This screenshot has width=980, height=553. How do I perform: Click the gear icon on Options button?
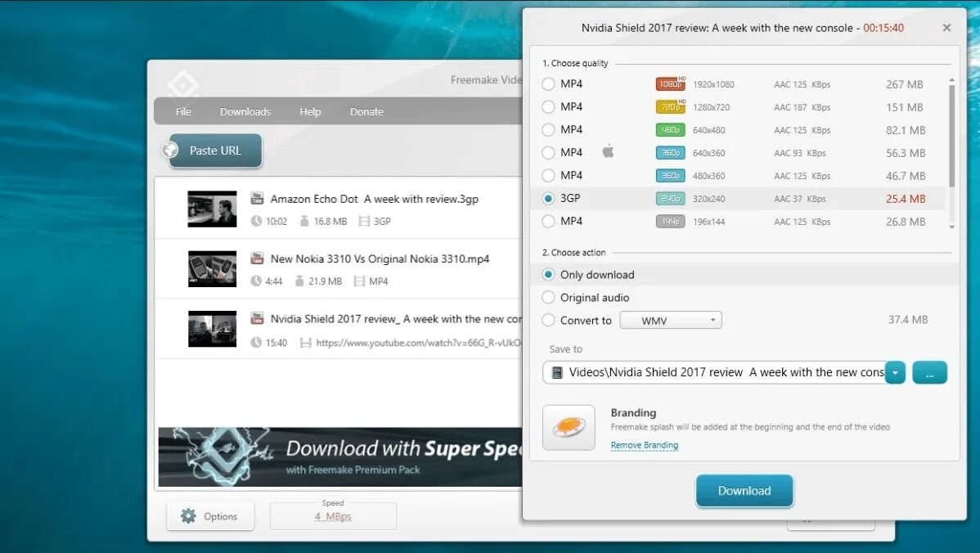(188, 516)
